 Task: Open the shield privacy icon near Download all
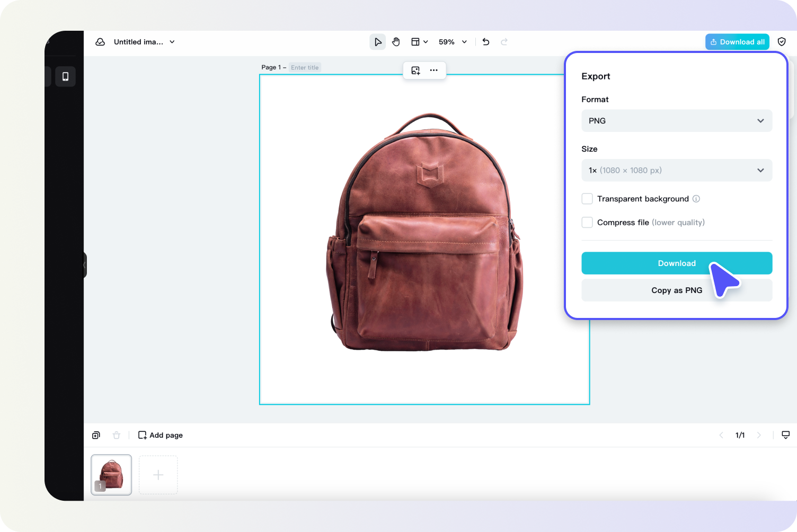pos(782,41)
